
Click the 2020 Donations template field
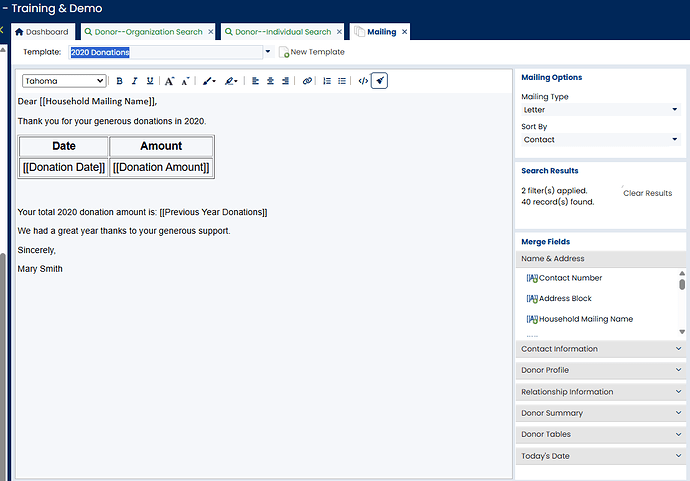pyautogui.click(x=166, y=52)
